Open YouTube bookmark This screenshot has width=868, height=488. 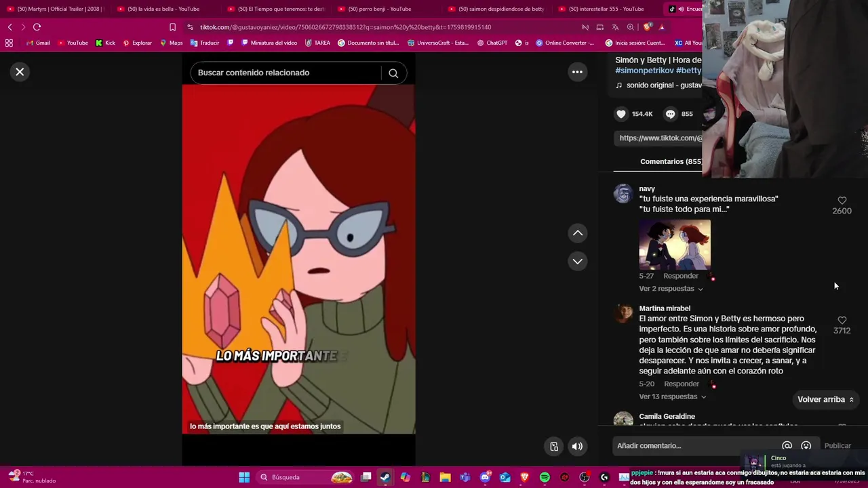[x=73, y=43]
